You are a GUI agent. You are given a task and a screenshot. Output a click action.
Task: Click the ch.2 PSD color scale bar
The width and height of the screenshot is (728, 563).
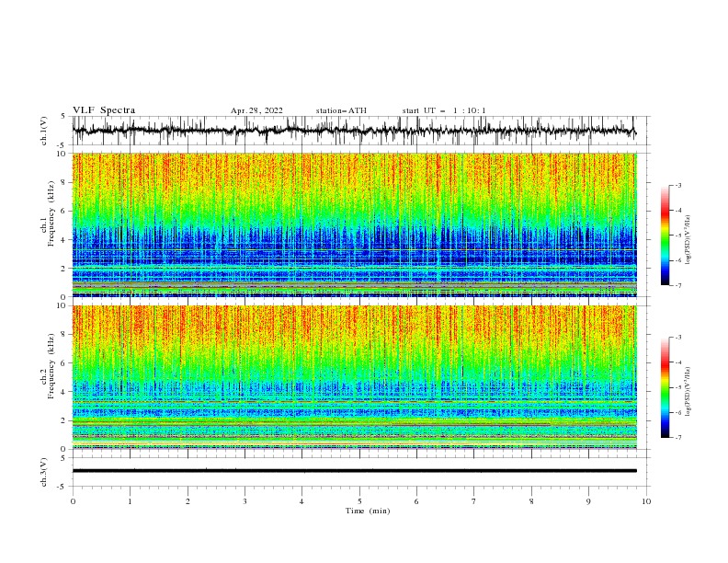[665, 387]
